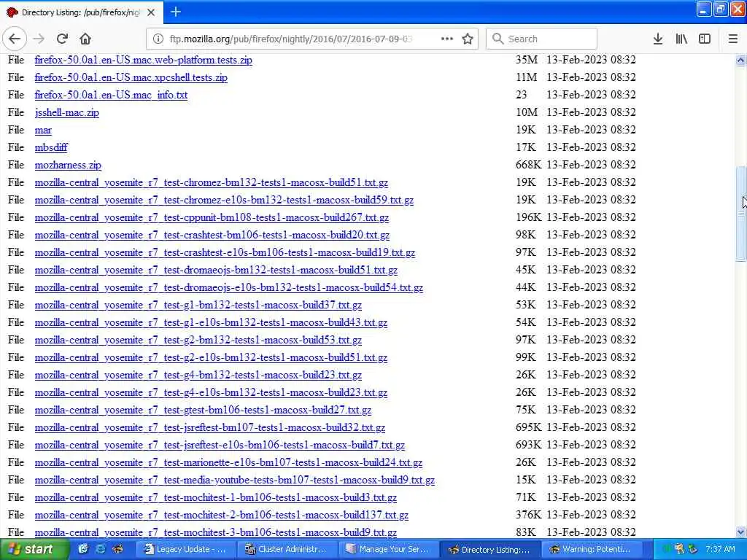The height and width of the screenshot is (560, 747).
Task: Close the Directory Listing tab
Action: pos(151,12)
